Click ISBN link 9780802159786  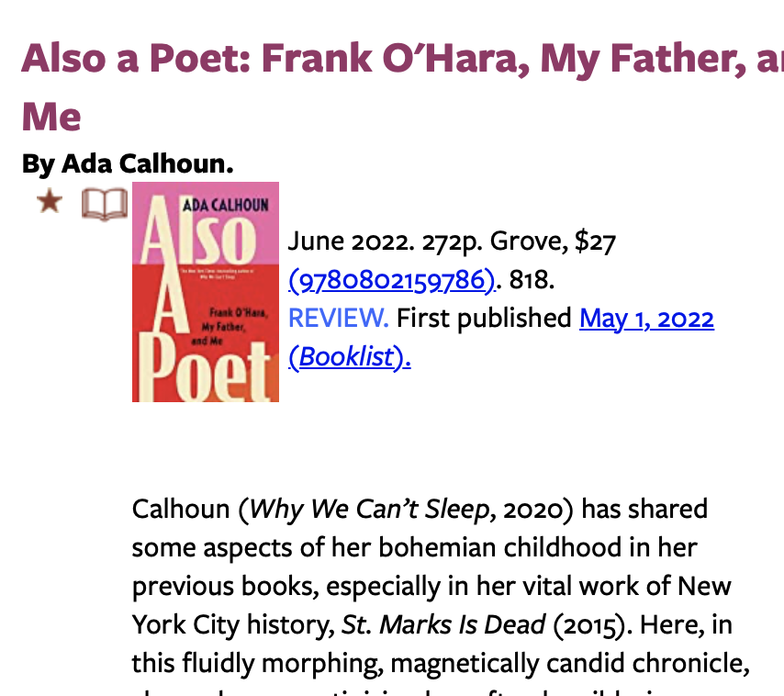coord(392,279)
